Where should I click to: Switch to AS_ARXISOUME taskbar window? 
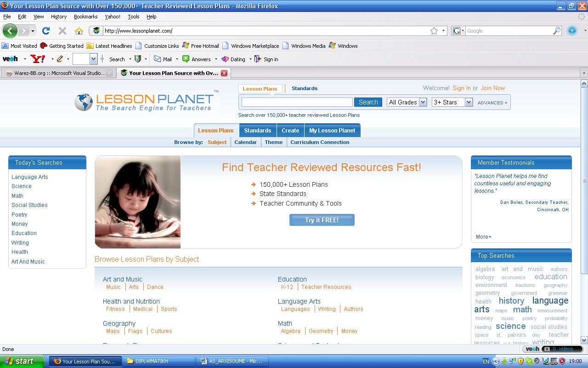tap(232, 361)
